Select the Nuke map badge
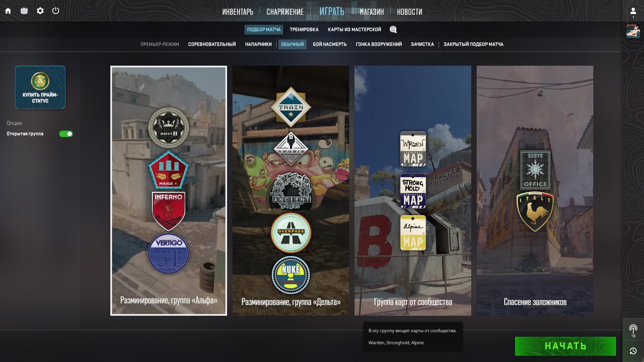The height and width of the screenshot is (362, 644). click(x=291, y=275)
